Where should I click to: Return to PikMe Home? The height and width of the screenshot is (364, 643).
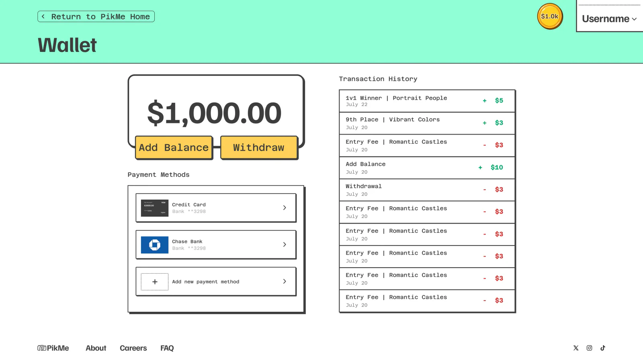point(96,16)
